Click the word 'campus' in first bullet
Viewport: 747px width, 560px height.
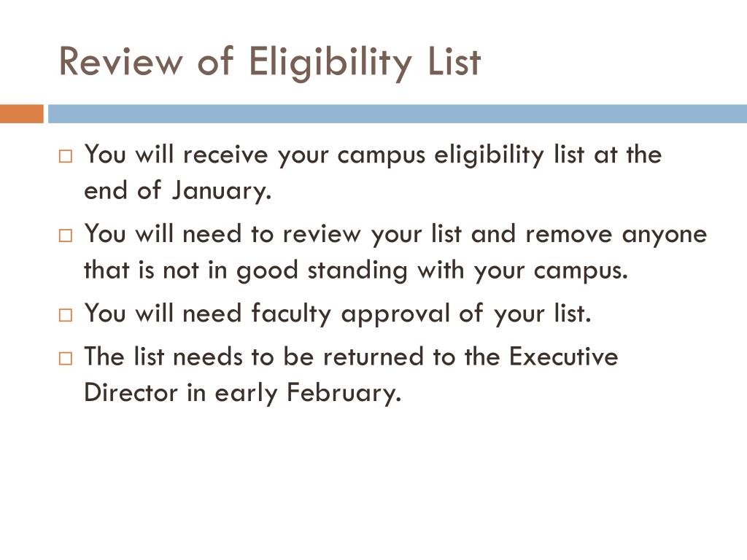click(x=381, y=156)
